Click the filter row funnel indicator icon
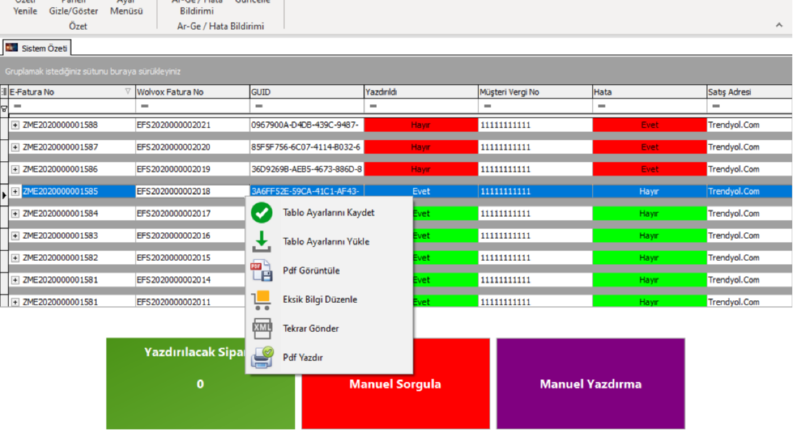793x446 pixels. click(x=4, y=109)
